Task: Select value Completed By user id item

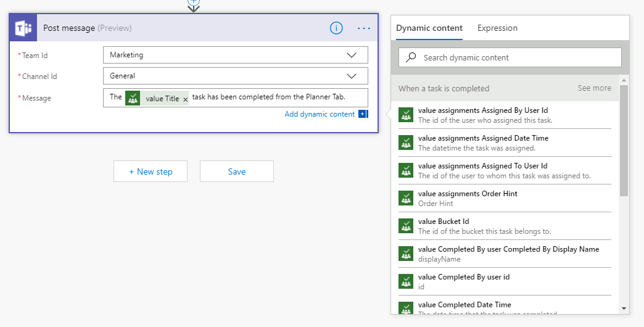Action: [505, 281]
